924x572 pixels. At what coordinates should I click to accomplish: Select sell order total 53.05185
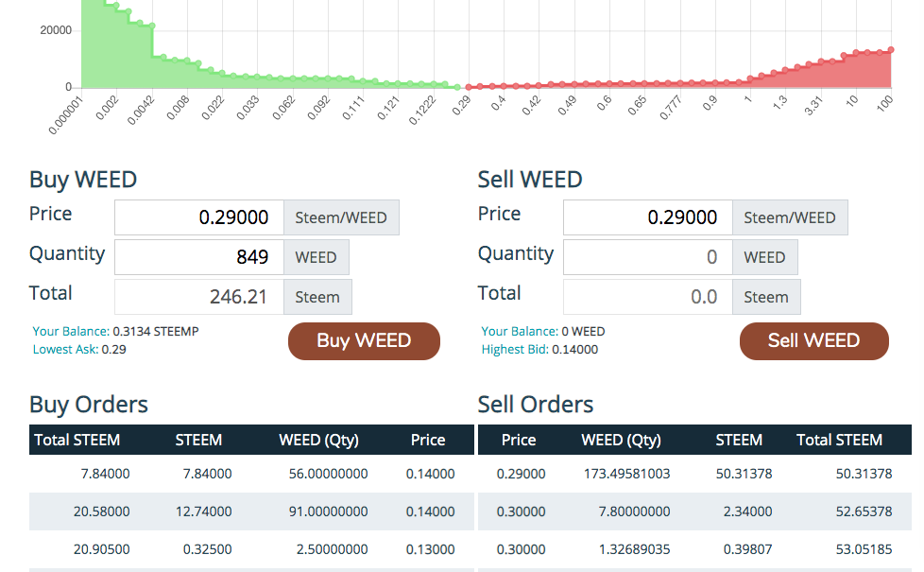[864, 549]
